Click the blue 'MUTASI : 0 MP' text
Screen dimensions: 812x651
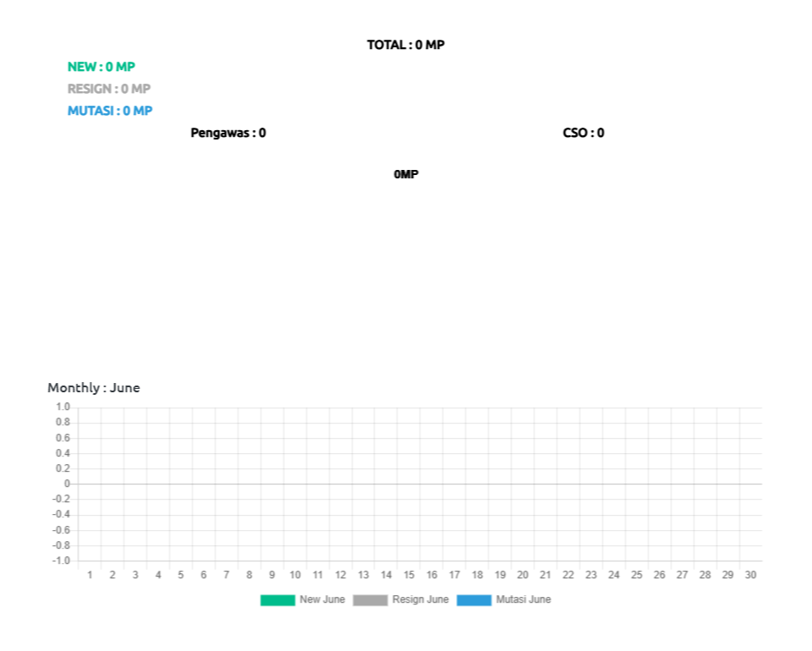tap(110, 111)
